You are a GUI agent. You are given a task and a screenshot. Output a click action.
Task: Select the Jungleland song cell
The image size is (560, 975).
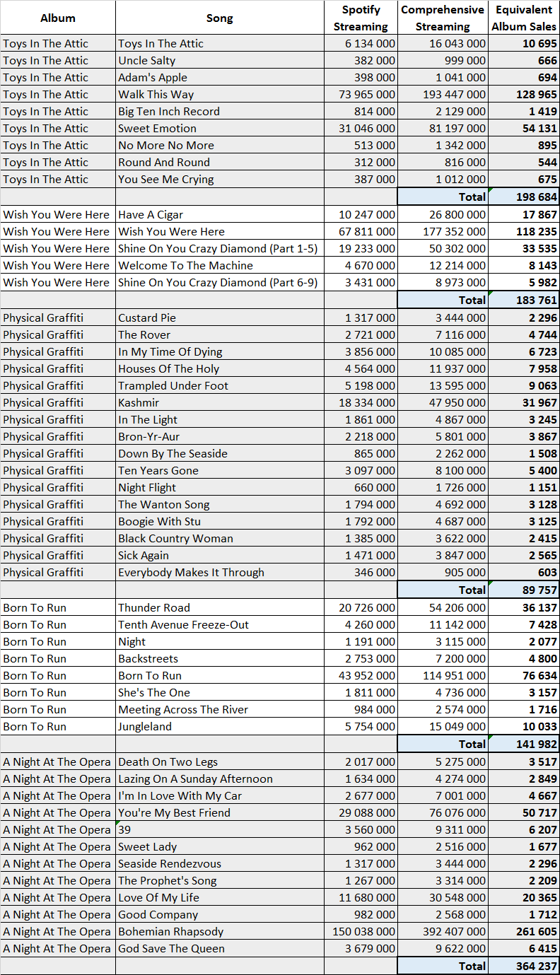(219, 726)
